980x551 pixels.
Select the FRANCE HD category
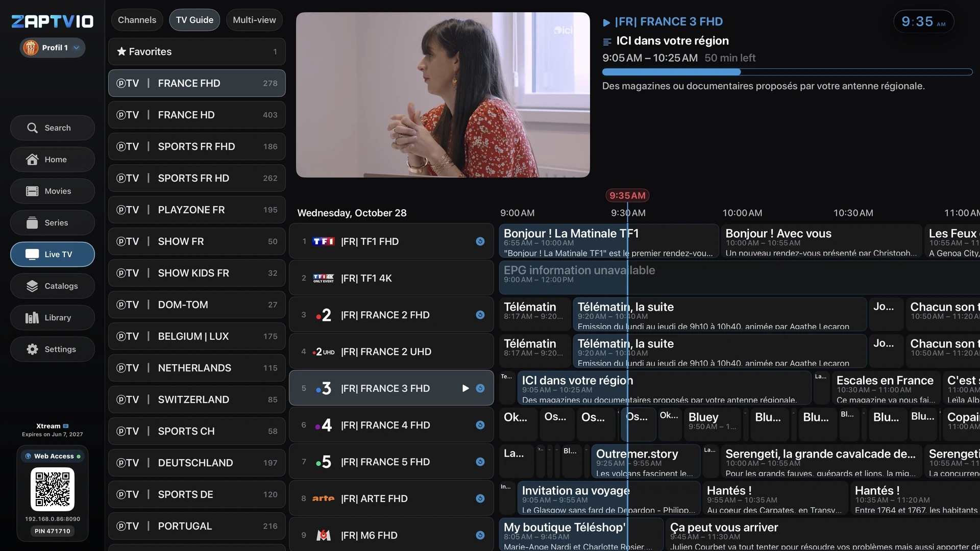pos(197,115)
